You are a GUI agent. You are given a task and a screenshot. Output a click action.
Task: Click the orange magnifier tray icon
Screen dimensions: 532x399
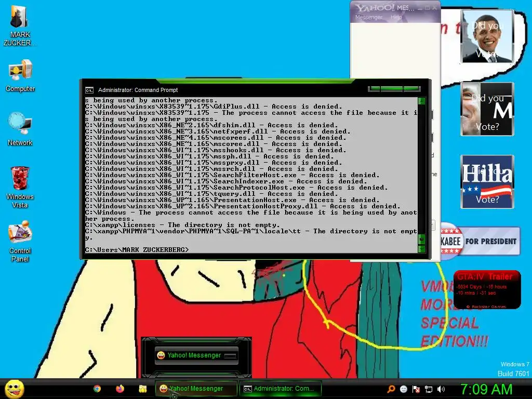coord(391,389)
